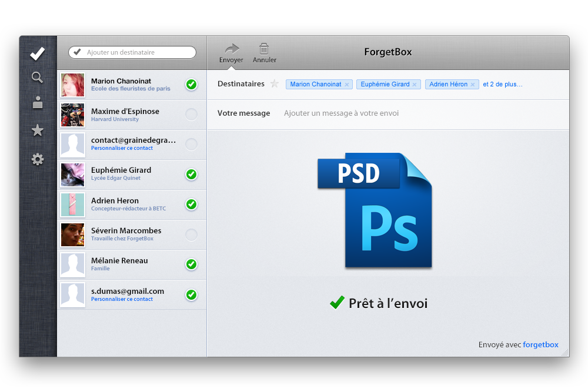Click Adrien Heron's avatar thumbnail
588x392 pixels.
pos(73,205)
